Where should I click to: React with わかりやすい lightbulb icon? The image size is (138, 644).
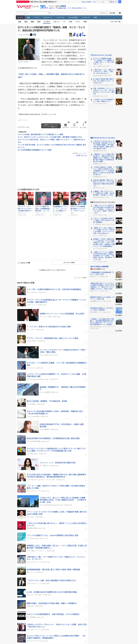(74, 125)
